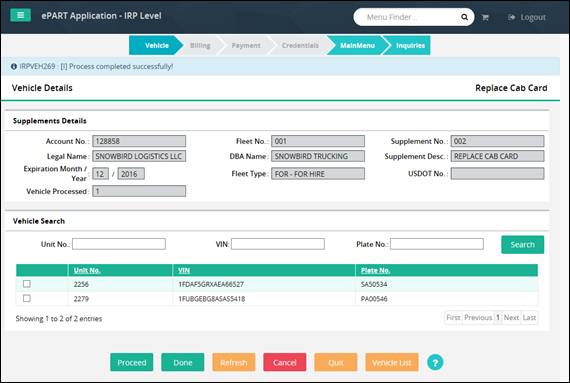
Task: Click the help question mark icon
Action: pyautogui.click(x=435, y=362)
